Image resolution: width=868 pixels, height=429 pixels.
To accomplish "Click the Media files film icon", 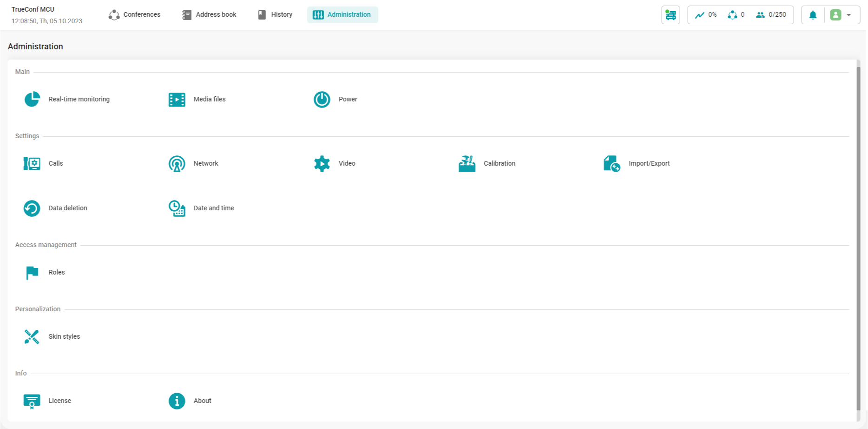I will 177,100.
